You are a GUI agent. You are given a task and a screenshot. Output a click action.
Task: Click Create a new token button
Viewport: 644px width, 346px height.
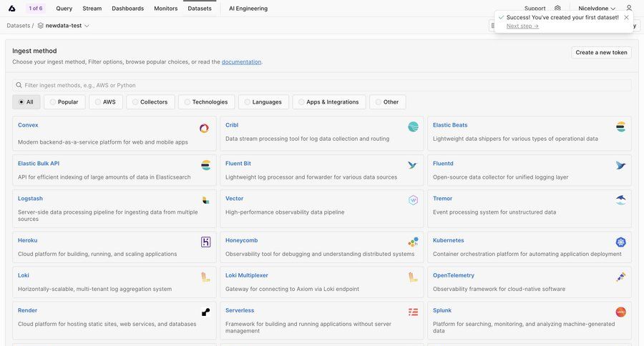pyautogui.click(x=601, y=52)
